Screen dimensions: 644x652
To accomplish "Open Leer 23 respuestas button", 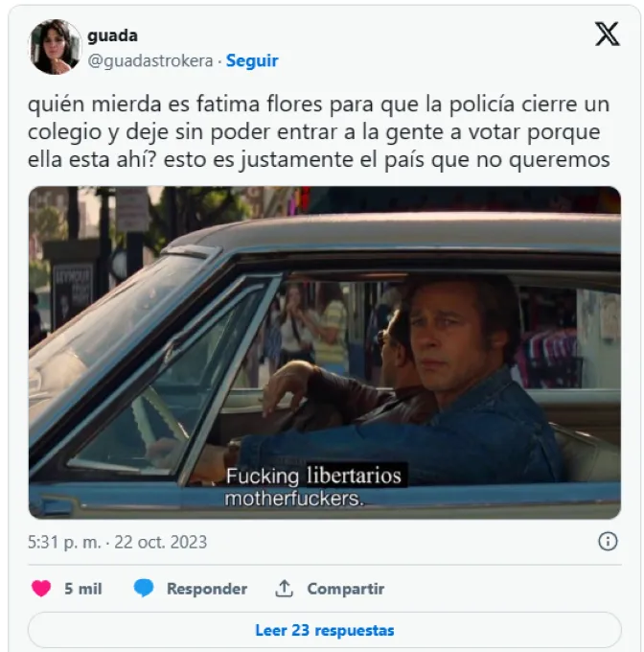I will click(325, 630).
